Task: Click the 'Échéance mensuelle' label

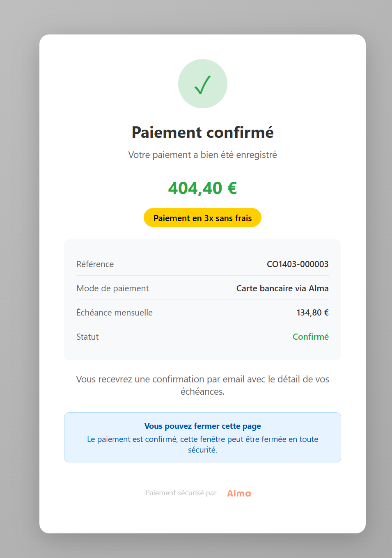Action: coord(115,313)
